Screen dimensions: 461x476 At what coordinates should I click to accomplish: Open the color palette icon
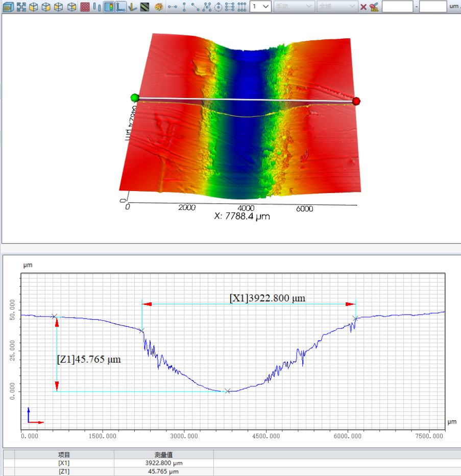point(158,7)
